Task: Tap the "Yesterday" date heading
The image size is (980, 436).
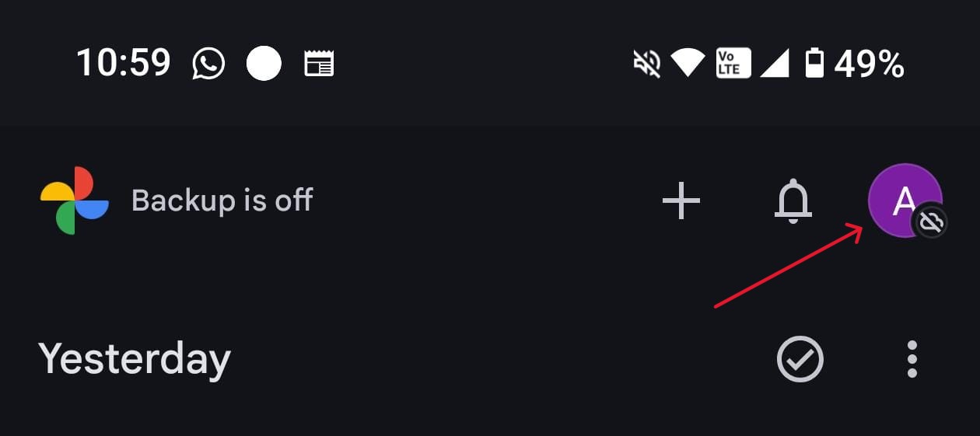Action: pos(135,359)
